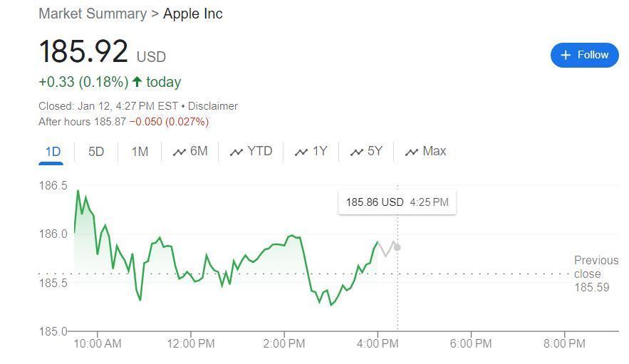Open the 1M range tab
629x364 pixels.
140,151
